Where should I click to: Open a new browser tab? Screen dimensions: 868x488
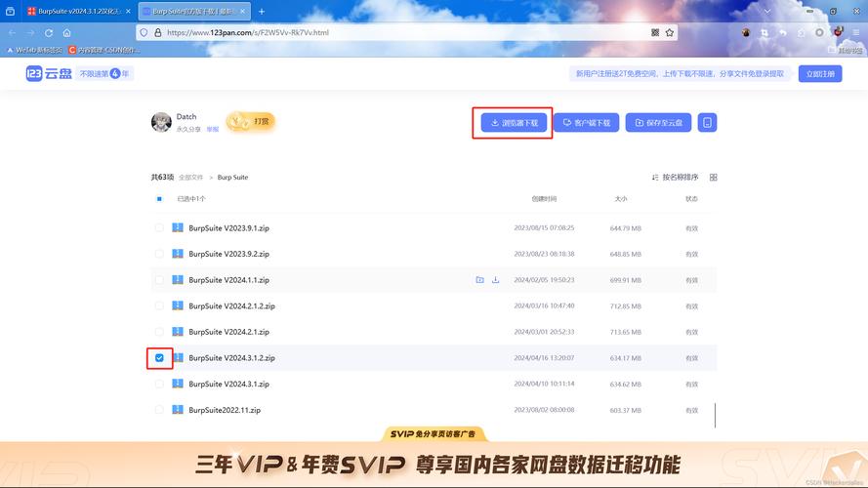(x=262, y=11)
